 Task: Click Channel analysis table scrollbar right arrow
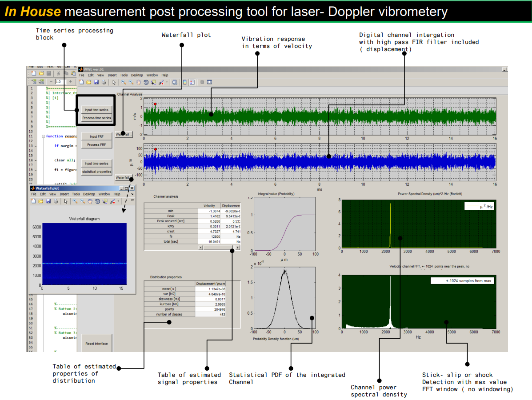pyautogui.click(x=237, y=248)
